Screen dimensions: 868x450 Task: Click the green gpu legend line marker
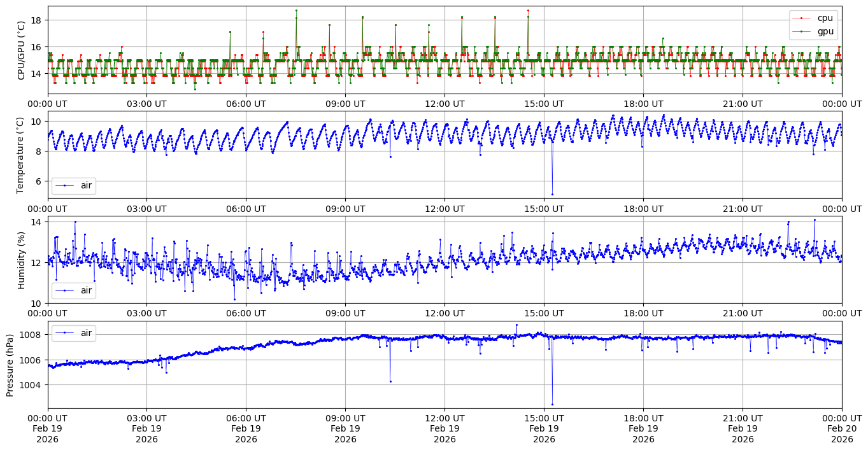pos(802,31)
